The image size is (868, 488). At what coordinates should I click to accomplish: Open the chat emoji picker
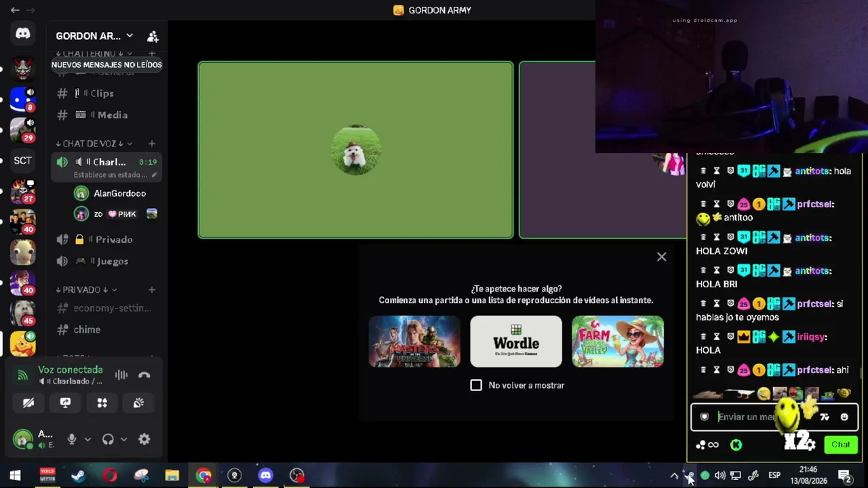844,417
